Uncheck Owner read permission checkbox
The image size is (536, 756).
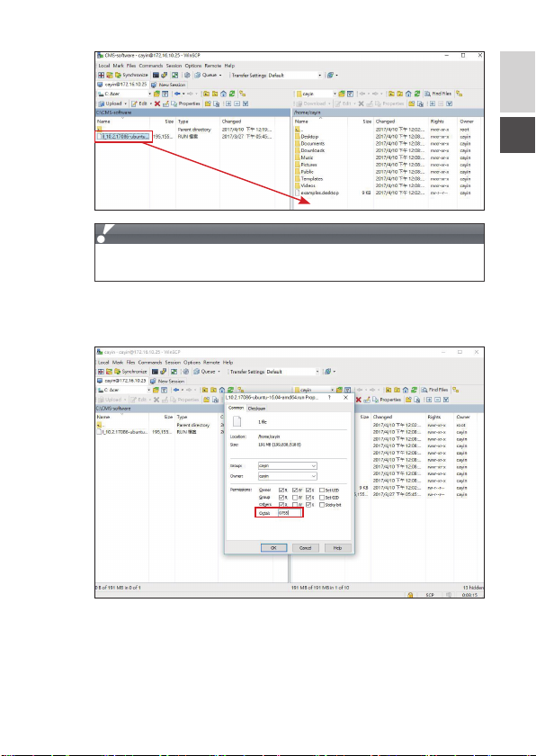tap(281, 490)
